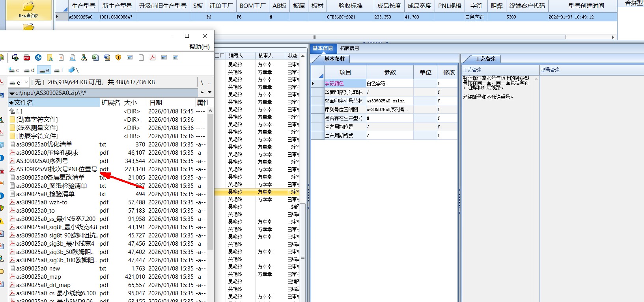The image size is (644, 302).
Task: Click the 生产型号 column header
Action: [x=83, y=6]
